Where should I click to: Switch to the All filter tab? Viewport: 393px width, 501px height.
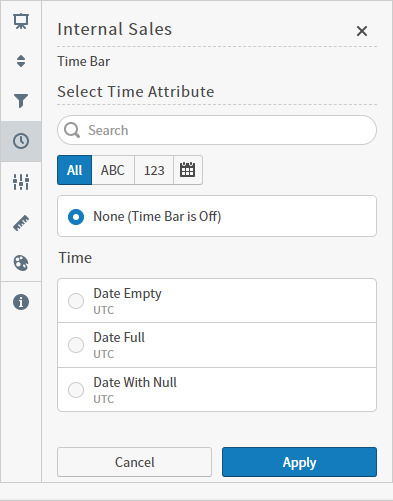(x=75, y=170)
